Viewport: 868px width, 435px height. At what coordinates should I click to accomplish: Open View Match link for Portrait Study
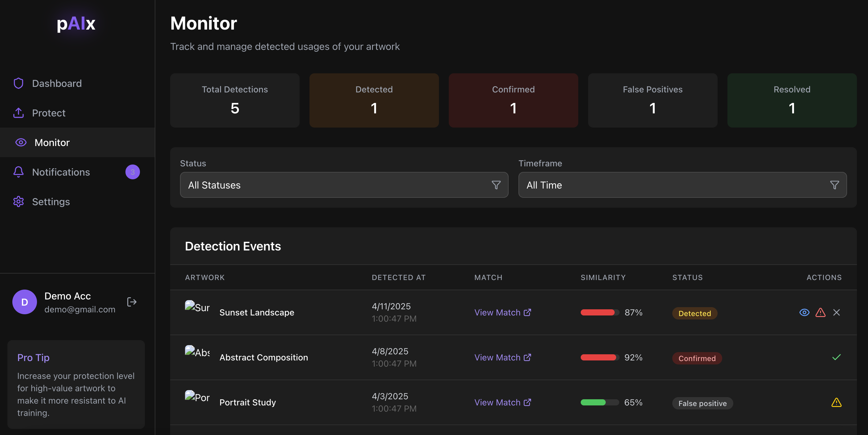pyautogui.click(x=502, y=402)
